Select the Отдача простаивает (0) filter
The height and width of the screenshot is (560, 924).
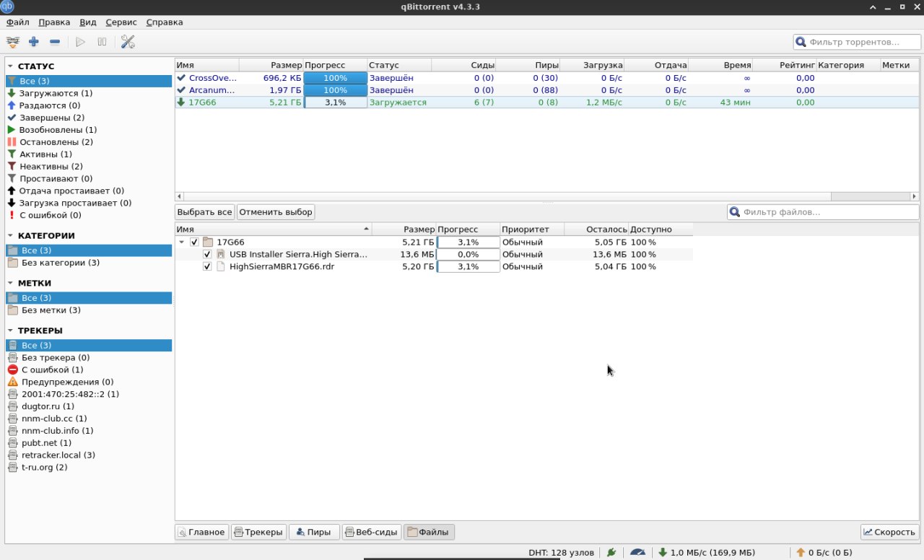pos(89,191)
